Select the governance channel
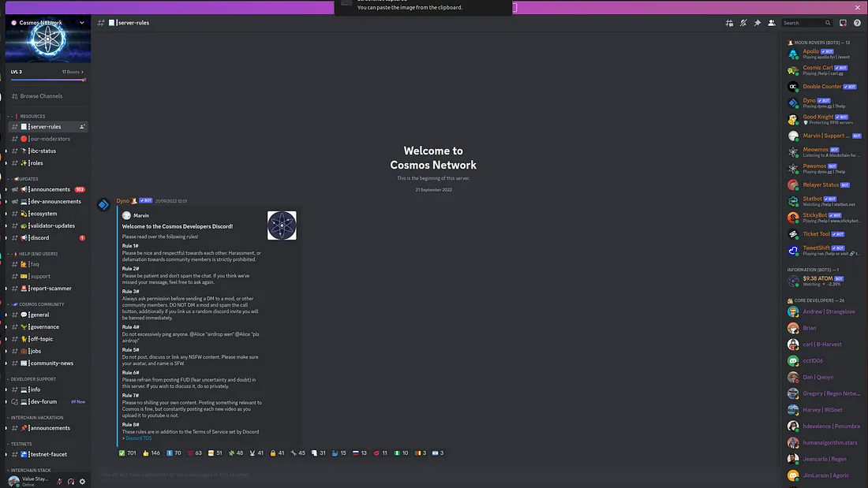The height and width of the screenshot is (488, 868). pyautogui.click(x=44, y=326)
